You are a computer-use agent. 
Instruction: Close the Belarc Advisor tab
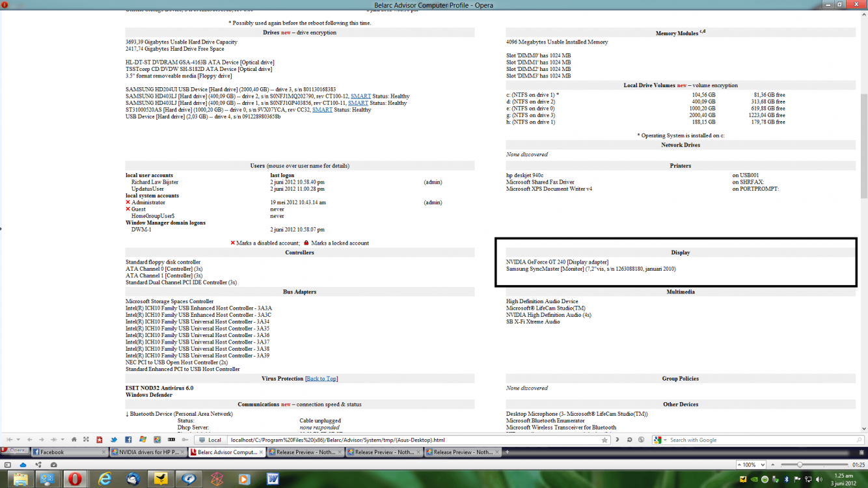tap(261, 452)
